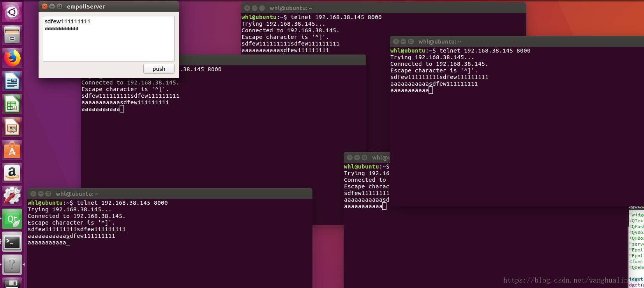Click telnet command line in bottom-left terminal
644x288 pixels.
98,203
